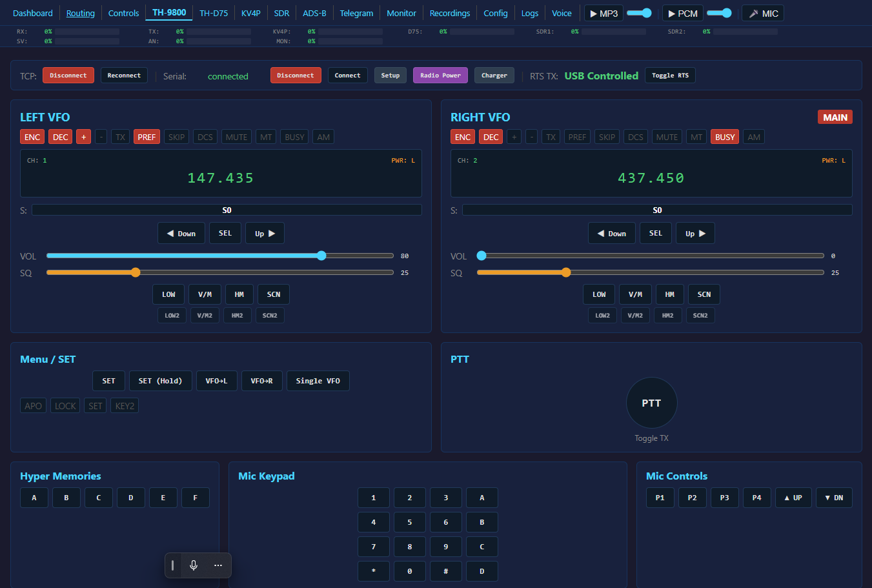
Task: Start MP3 playback stream
Action: 603,14
